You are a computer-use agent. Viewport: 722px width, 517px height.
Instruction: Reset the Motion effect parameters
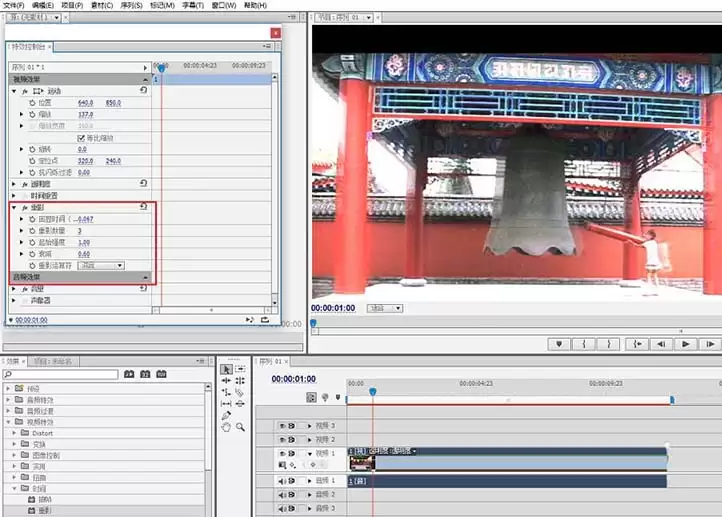144,90
